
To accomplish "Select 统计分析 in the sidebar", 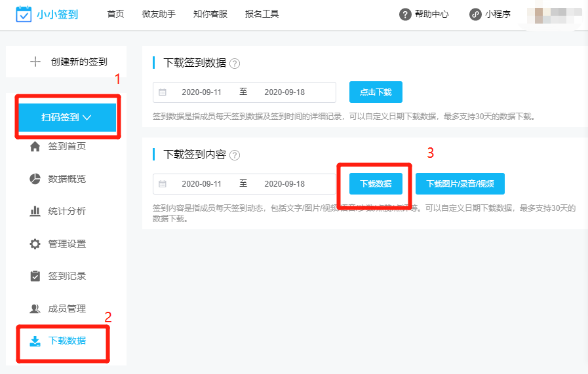I will coord(67,211).
